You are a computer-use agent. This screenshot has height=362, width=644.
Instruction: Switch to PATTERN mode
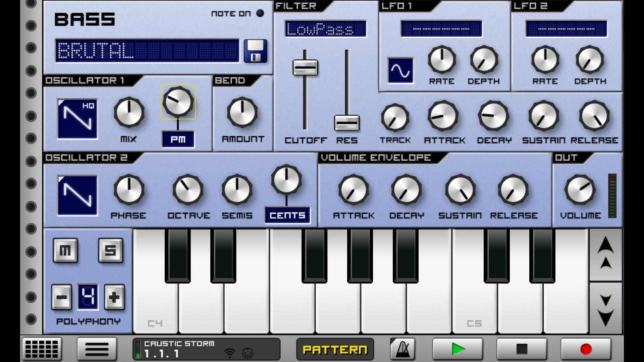coord(334,349)
